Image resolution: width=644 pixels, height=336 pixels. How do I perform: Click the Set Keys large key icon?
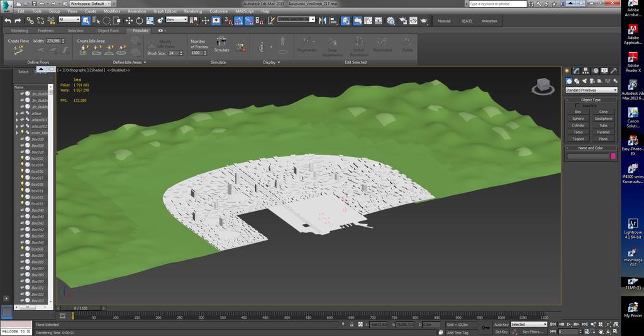coord(486,327)
